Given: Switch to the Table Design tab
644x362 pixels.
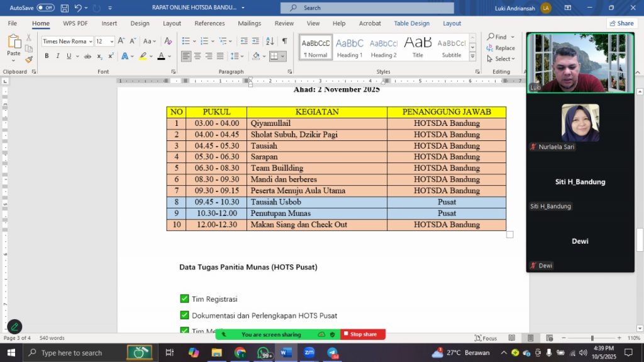Looking at the screenshot, I should pos(411,23).
